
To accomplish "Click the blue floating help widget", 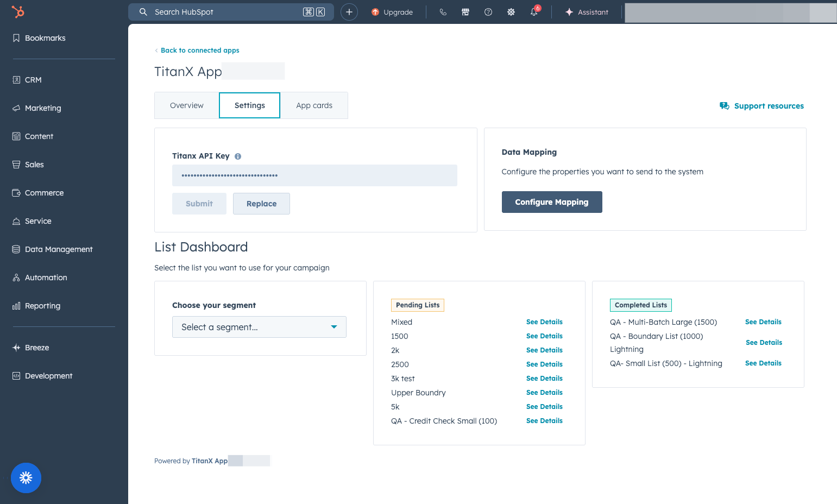I will click(26, 478).
